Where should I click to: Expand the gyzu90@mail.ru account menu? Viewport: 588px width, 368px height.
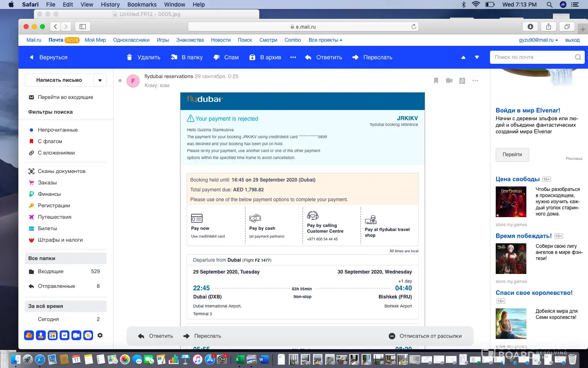538,40
